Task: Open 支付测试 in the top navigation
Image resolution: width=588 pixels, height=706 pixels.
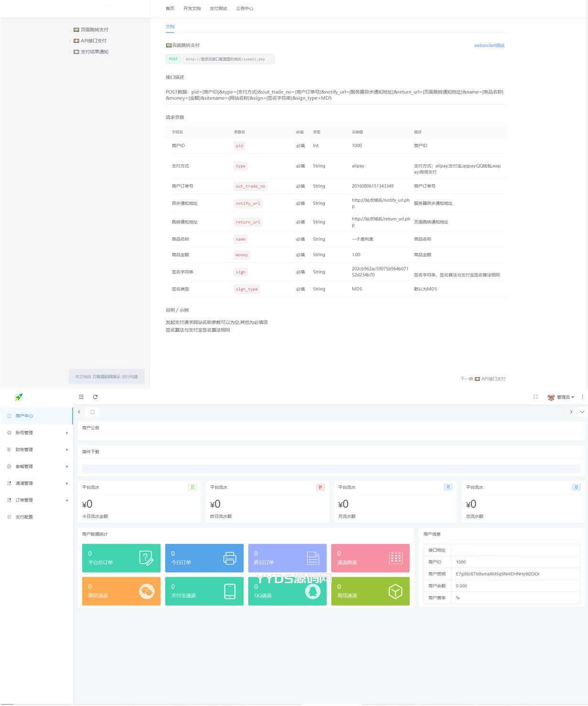Action: [x=218, y=9]
